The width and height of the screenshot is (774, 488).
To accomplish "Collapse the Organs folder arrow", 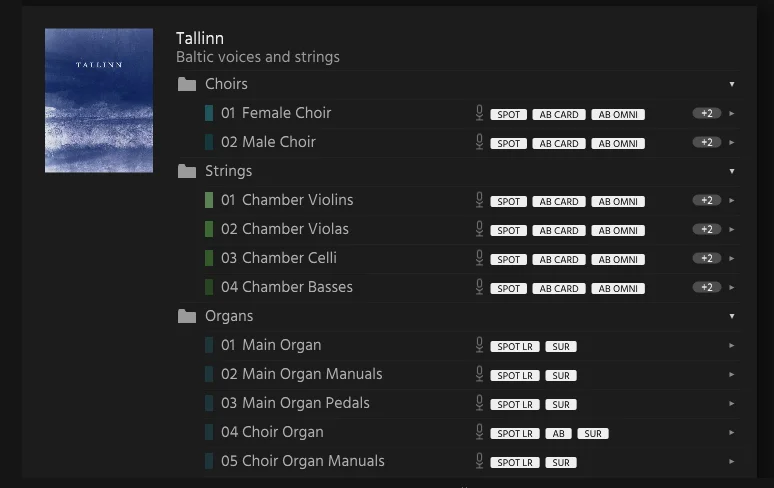I will (x=732, y=316).
